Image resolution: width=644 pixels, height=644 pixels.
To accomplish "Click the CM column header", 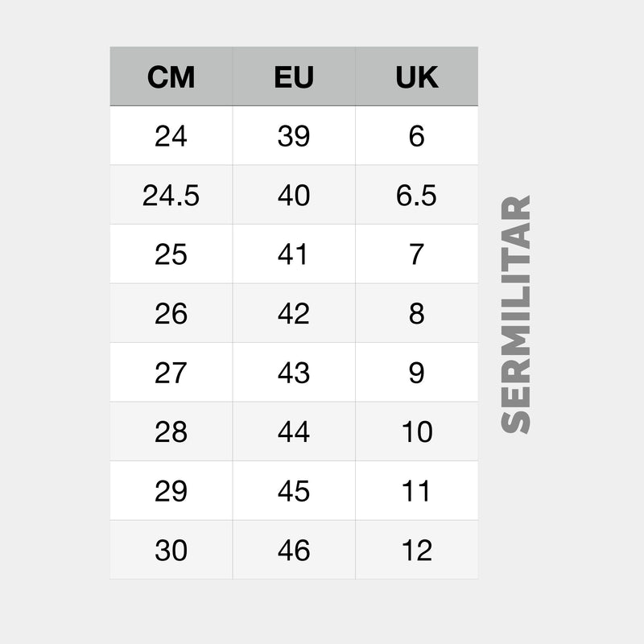I will [171, 77].
